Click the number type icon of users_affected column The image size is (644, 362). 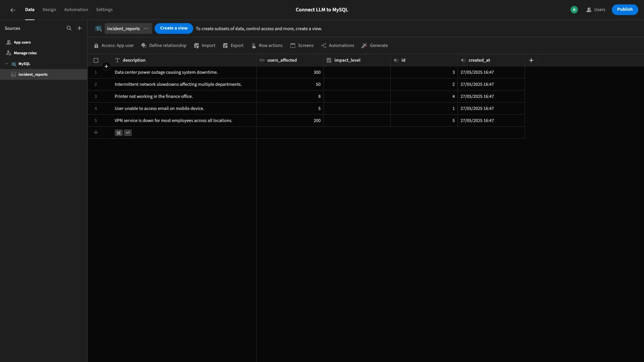click(x=262, y=61)
